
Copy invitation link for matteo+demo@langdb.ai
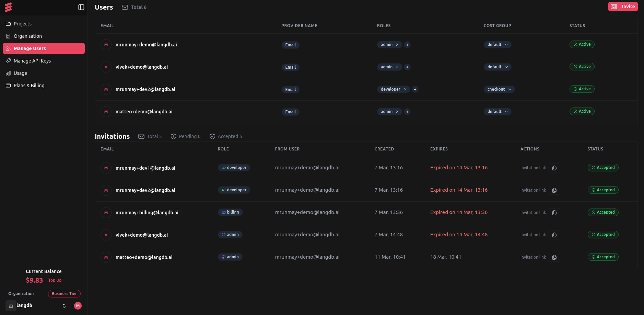(554, 257)
